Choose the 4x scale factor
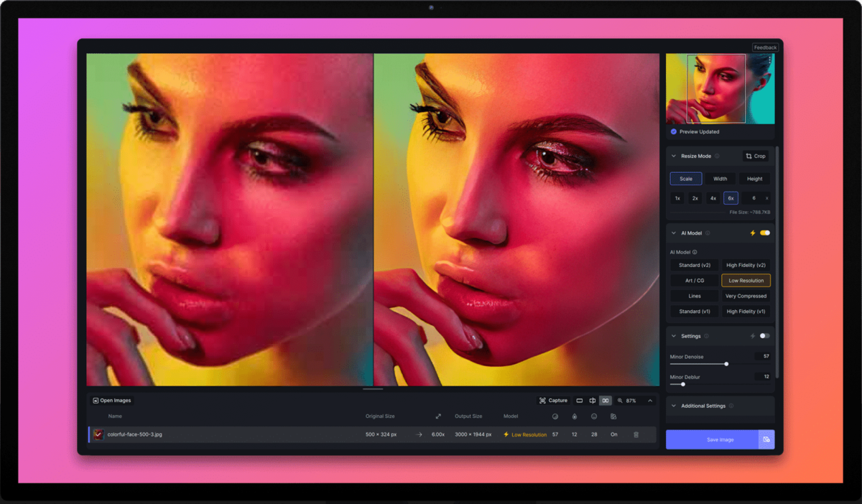The width and height of the screenshot is (862, 504). (x=713, y=198)
